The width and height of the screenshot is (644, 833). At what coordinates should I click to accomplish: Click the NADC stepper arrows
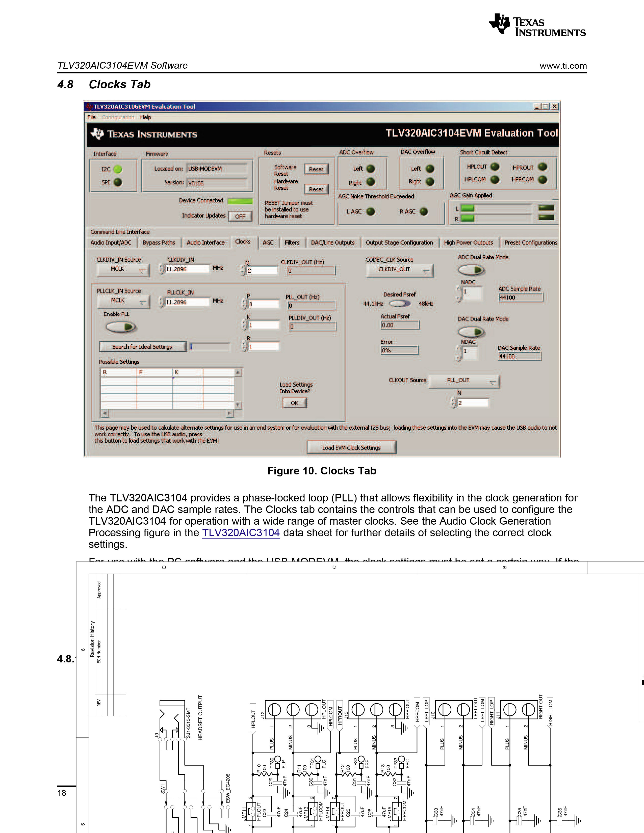pyautogui.click(x=459, y=294)
